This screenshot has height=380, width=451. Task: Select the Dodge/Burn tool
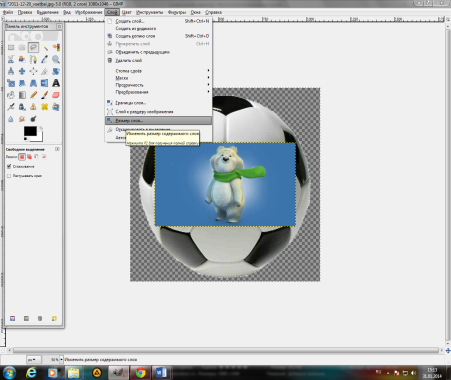[33, 119]
